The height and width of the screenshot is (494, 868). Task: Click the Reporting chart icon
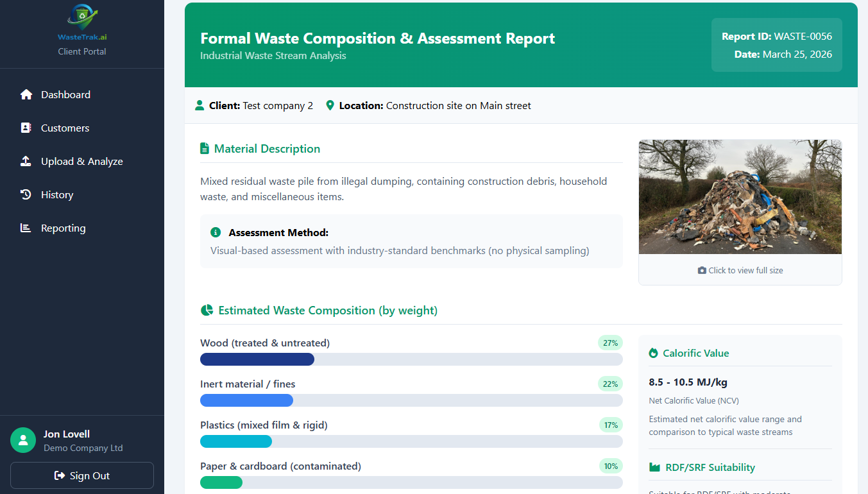26,228
